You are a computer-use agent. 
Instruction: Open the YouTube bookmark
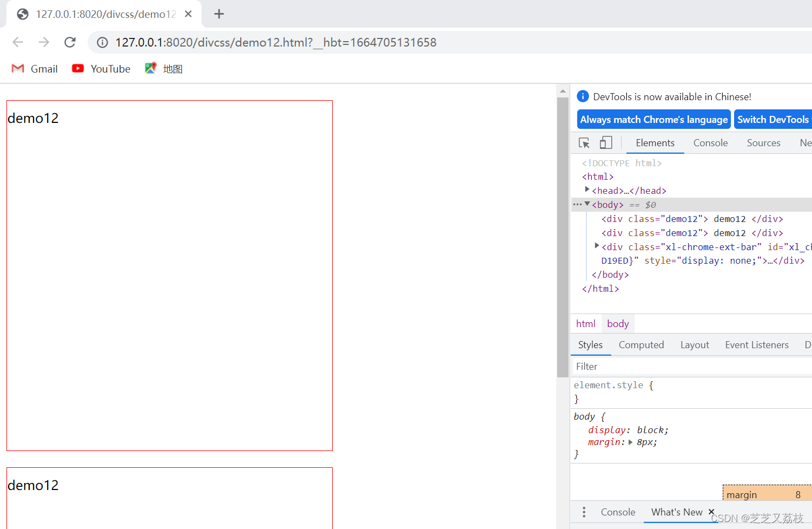pos(101,69)
